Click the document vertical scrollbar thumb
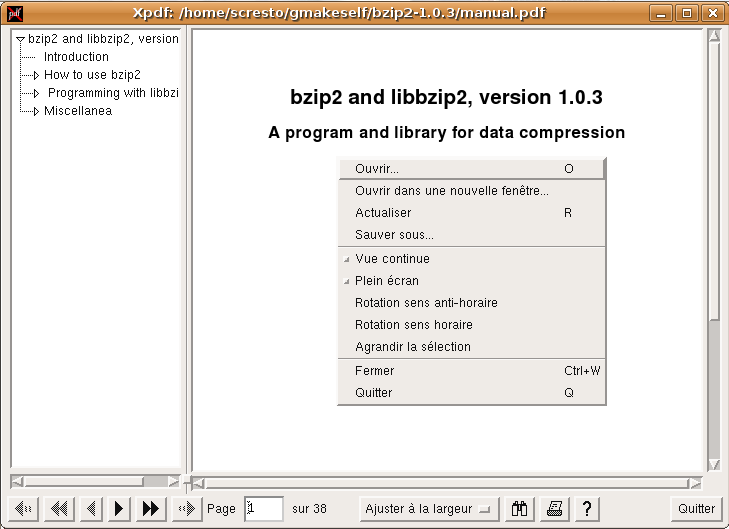 click(x=715, y=180)
